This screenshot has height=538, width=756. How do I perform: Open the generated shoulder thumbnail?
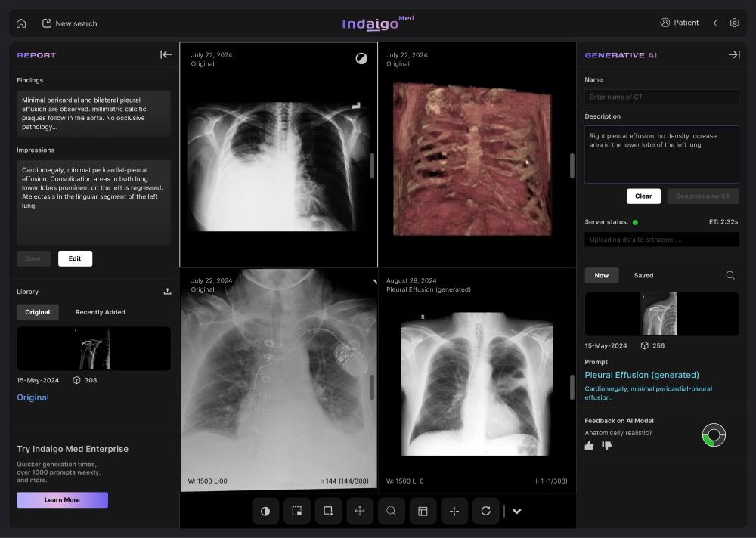[661, 314]
